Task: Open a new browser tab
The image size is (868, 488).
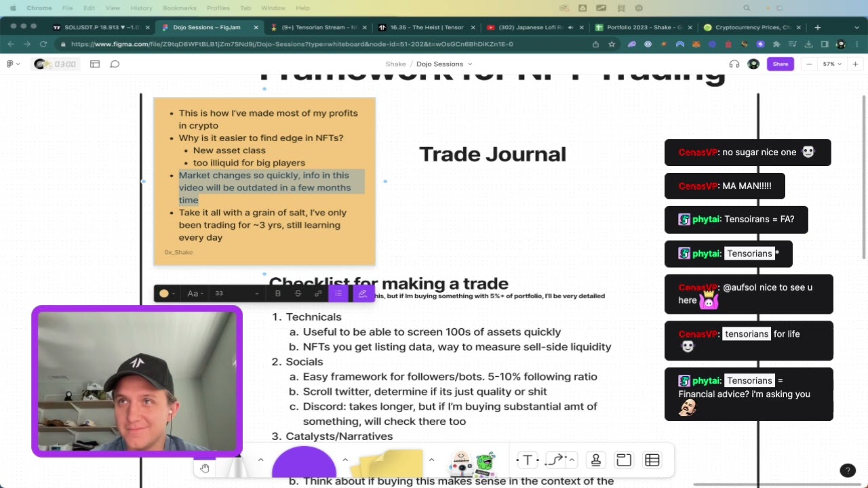Action: point(817,27)
